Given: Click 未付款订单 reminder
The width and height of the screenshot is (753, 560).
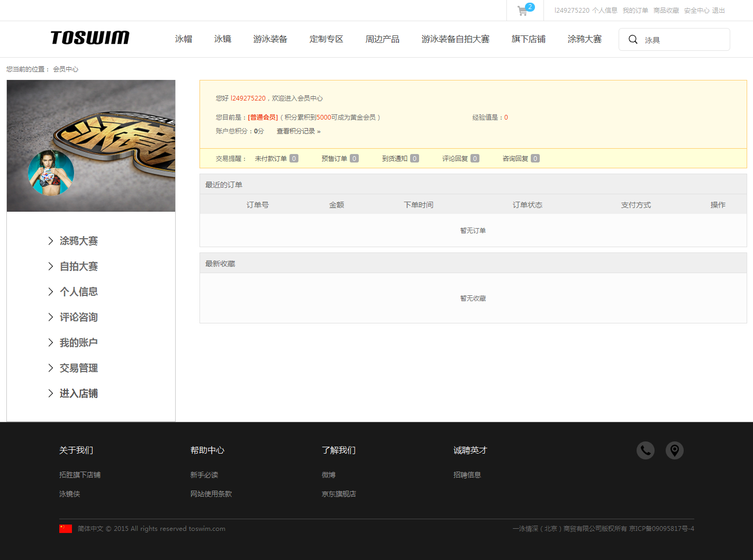Looking at the screenshot, I should (276, 159).
